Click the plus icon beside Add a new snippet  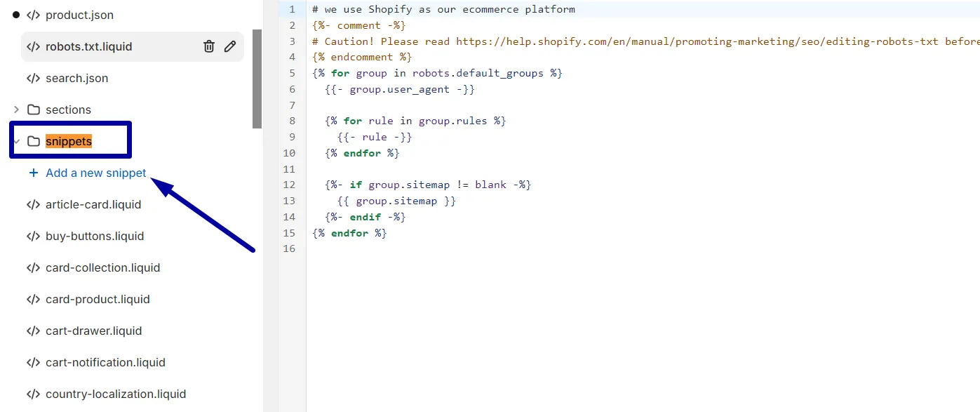click(x=33, y=173)
